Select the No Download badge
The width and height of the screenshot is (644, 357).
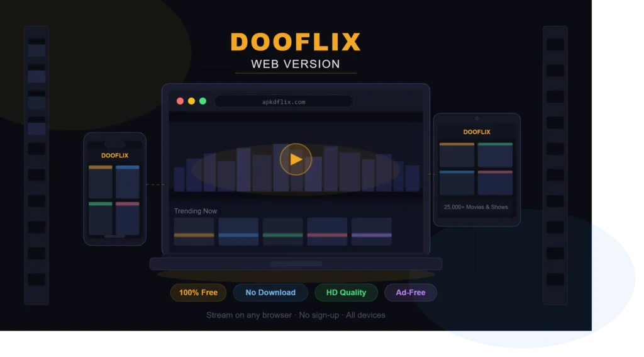click(270, 292)
